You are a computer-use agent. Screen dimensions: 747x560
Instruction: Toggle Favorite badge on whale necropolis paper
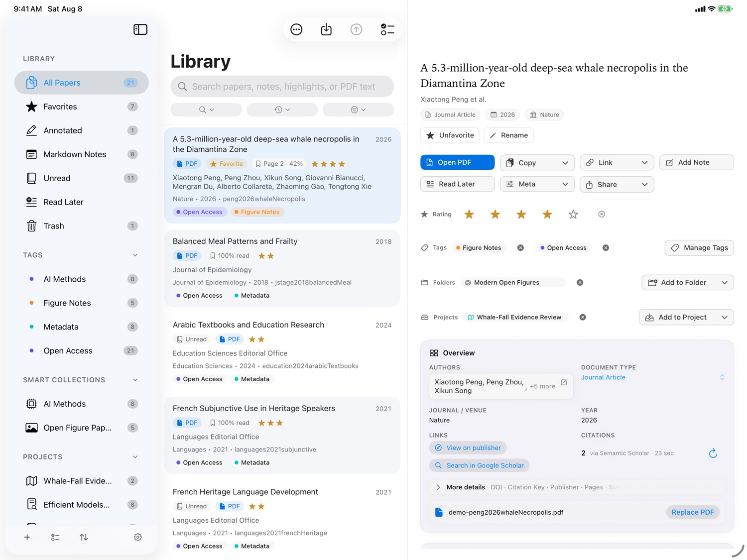(x=227, y=164)
